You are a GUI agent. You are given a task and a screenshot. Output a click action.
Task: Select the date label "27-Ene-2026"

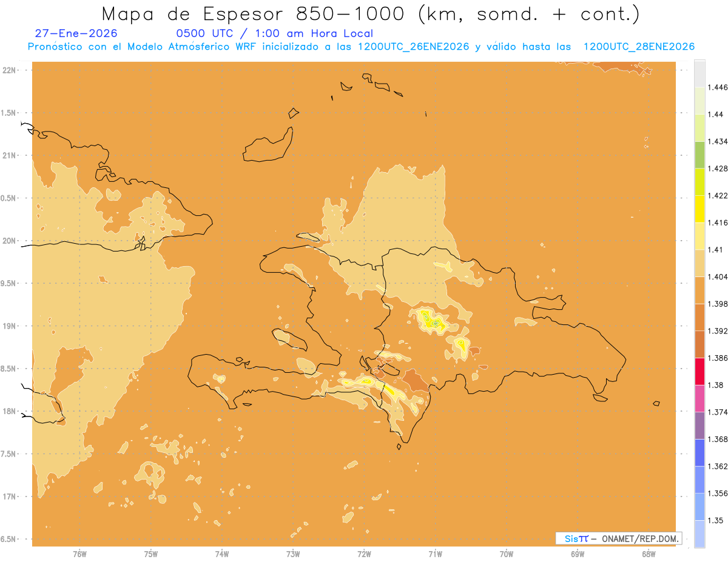[x=76, y=33]
